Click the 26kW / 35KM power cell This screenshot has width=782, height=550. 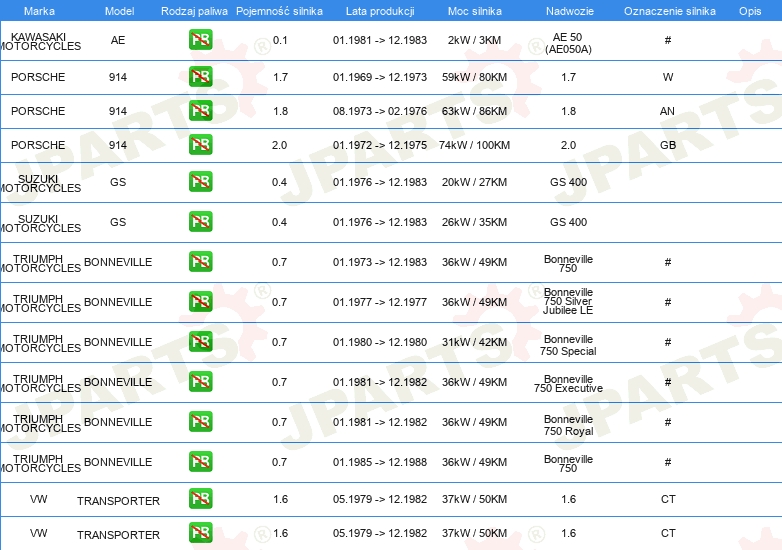tap(474, 222)
